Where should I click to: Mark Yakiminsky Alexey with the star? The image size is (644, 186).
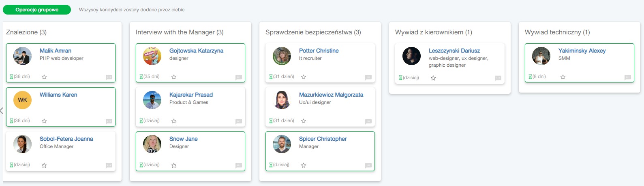563,77
